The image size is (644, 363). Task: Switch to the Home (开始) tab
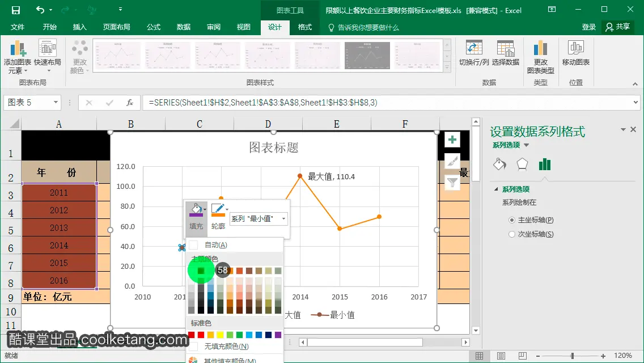(50, 27)
